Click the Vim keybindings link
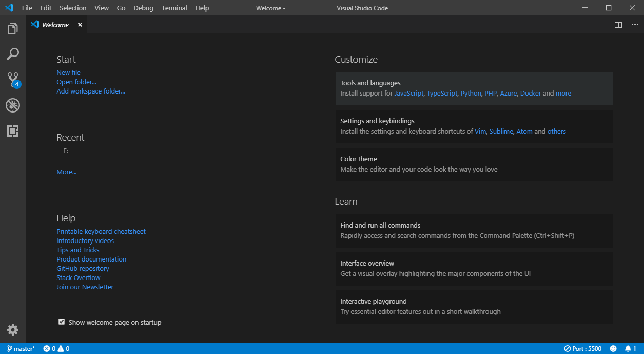 480,132
